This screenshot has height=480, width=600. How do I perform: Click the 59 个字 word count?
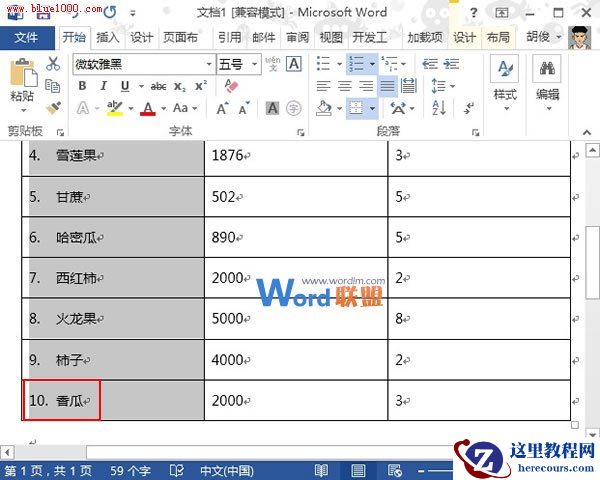click(130, 470)
